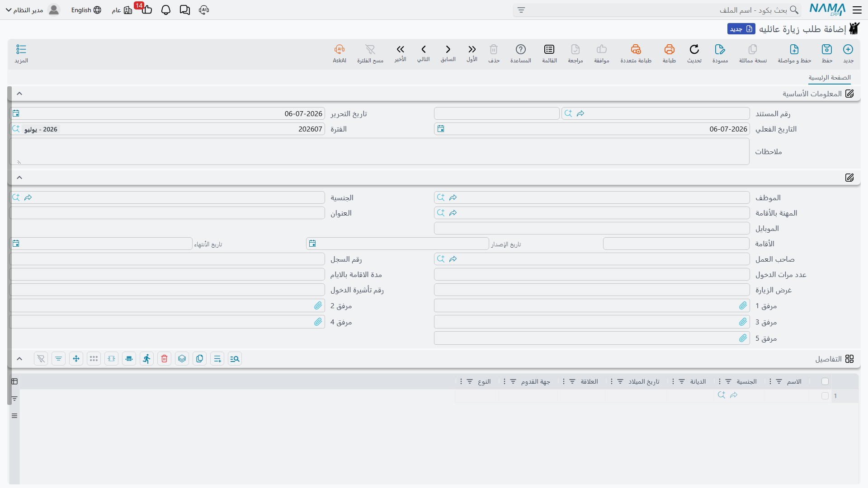Click the NAMA ERP logo

point(827,9)
